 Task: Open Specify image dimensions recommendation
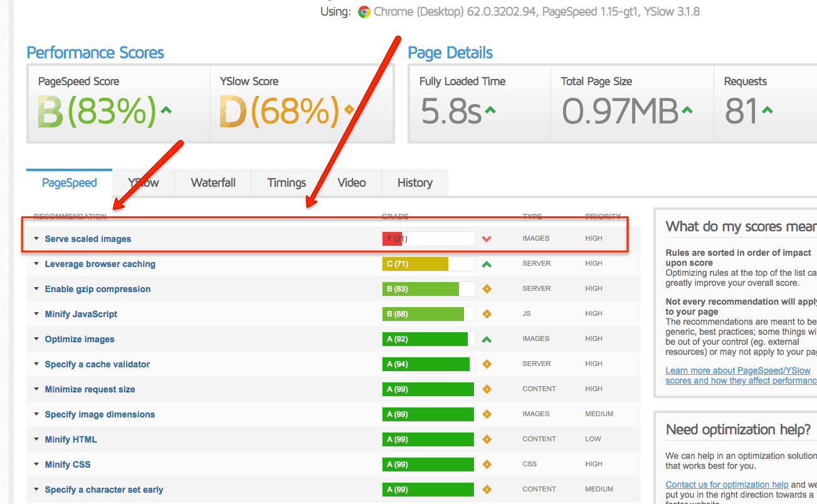pyautogui.click(x=100, y=414)
